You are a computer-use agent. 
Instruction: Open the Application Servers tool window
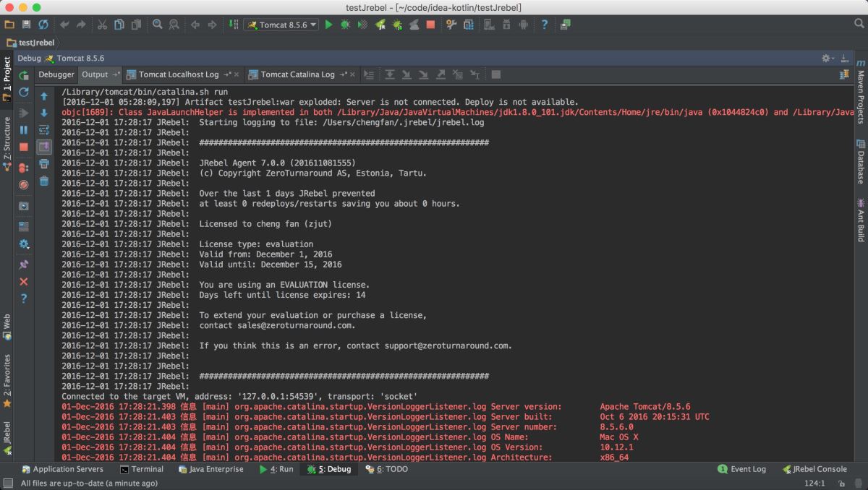tap(62, 469)
